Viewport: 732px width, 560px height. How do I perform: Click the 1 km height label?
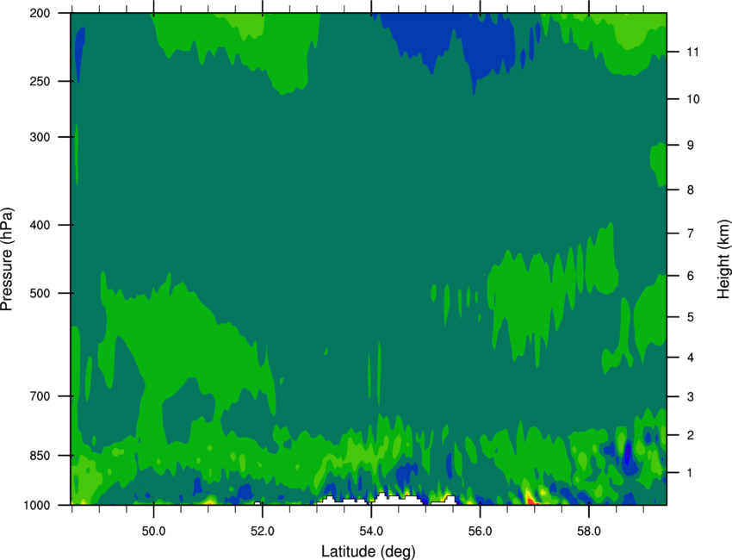(x=690, y=473)
